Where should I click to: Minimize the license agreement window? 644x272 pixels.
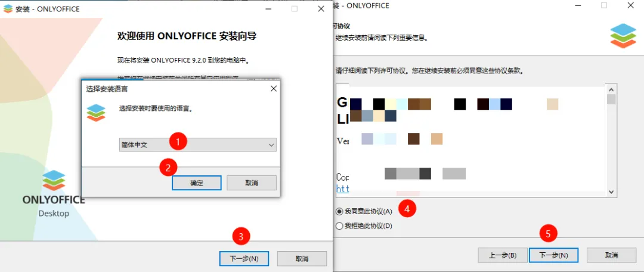point(578,5)
